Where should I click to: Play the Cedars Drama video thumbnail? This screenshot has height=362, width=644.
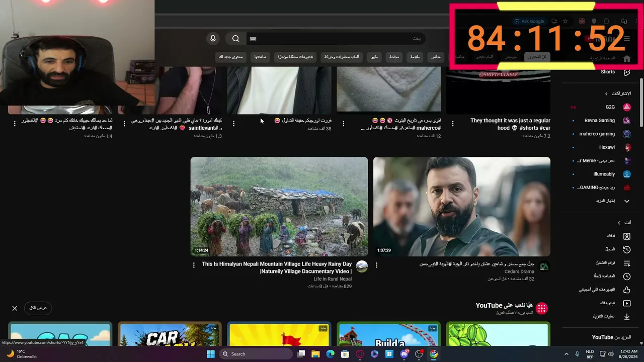coord(462,207)
